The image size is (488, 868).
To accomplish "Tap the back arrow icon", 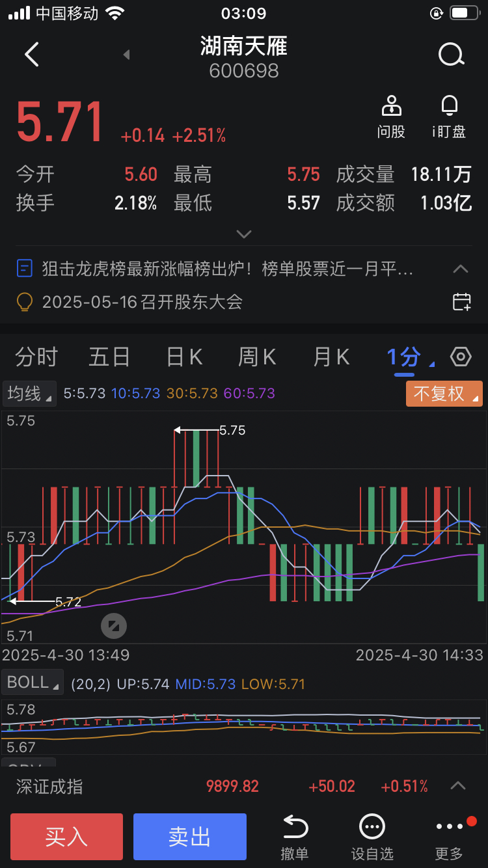I will pyautogui.click(x=31, y=55).
